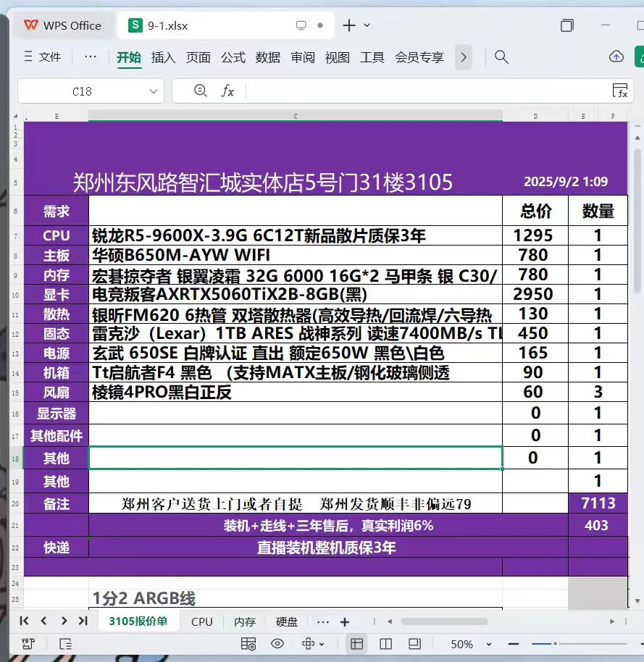The height and width of the screenshot is (662, 644).
Task: Click vertical scrollbar up arrow
Action: [637, 138]
